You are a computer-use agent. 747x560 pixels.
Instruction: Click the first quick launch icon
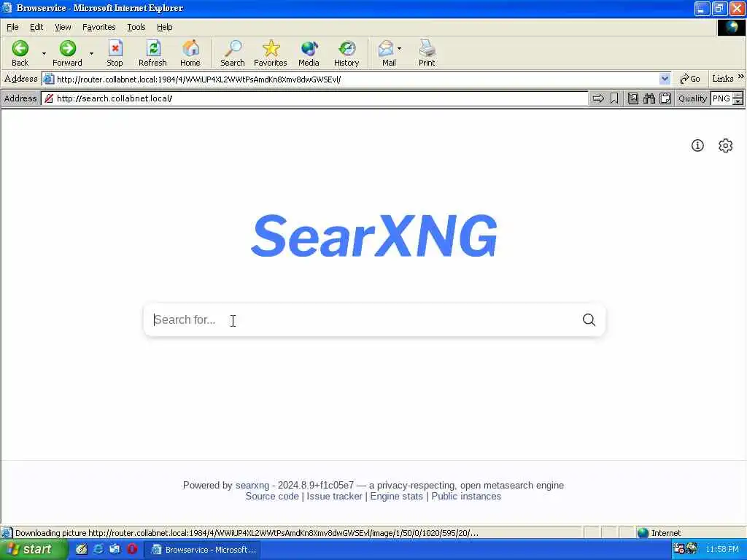click(x=82, y=549)
